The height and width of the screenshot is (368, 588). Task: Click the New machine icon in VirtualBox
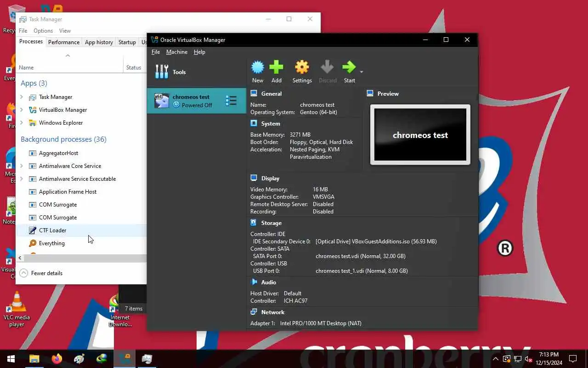(x=258, y=67)
